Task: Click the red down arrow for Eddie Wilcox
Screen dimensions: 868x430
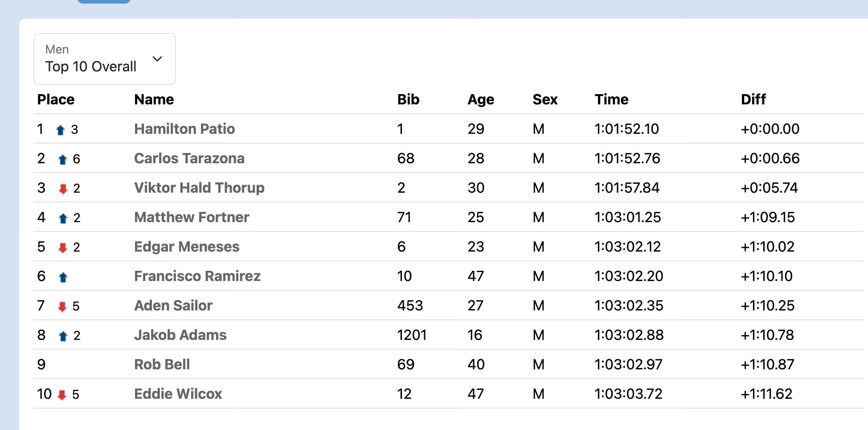Action: [x=62, y=395]
